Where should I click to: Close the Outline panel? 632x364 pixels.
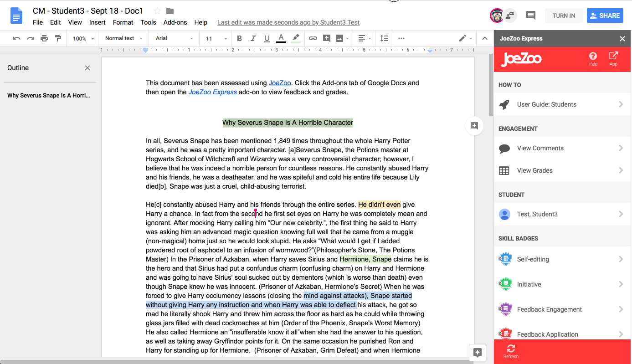click(x=87, y=68)
